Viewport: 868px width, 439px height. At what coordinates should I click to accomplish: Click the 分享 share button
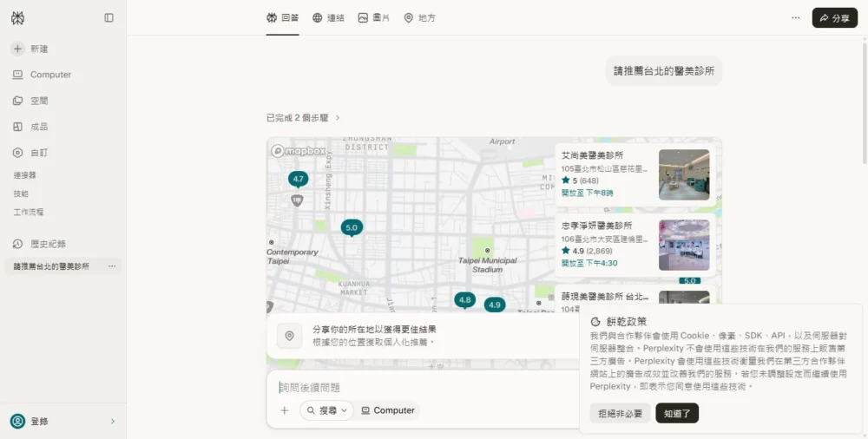pos(835,17)
